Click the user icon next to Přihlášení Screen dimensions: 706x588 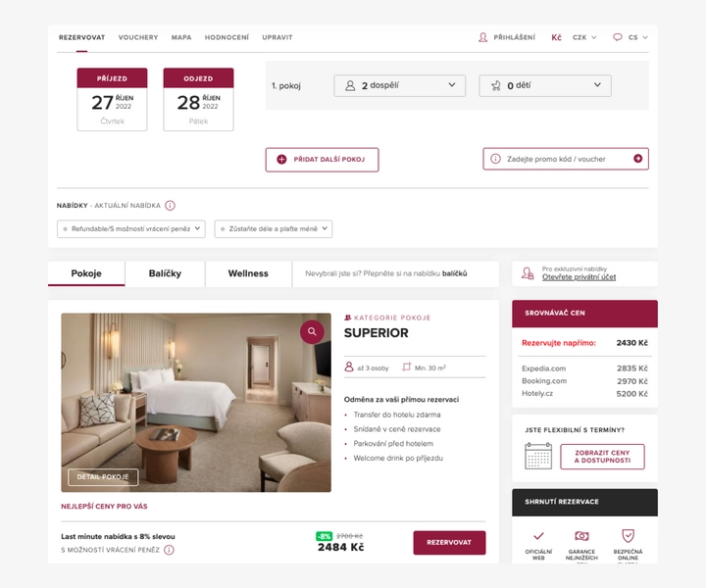click(x=482, y=37)
